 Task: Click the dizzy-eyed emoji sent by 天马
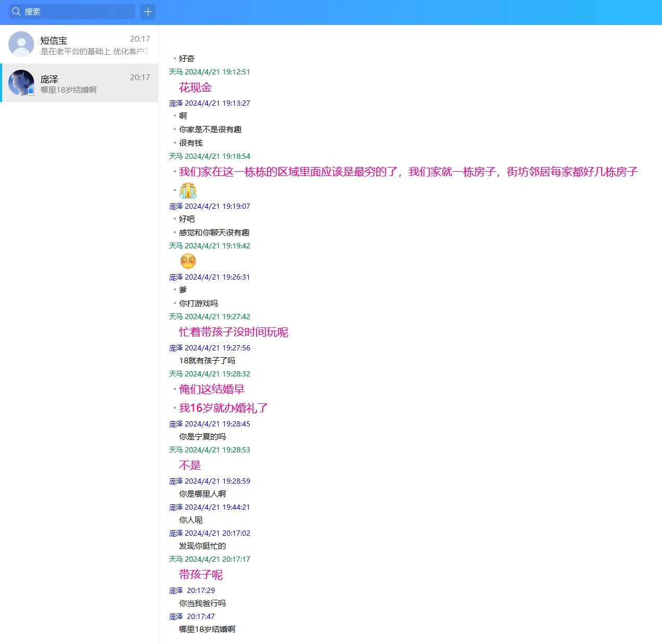[x=188, y=261]
